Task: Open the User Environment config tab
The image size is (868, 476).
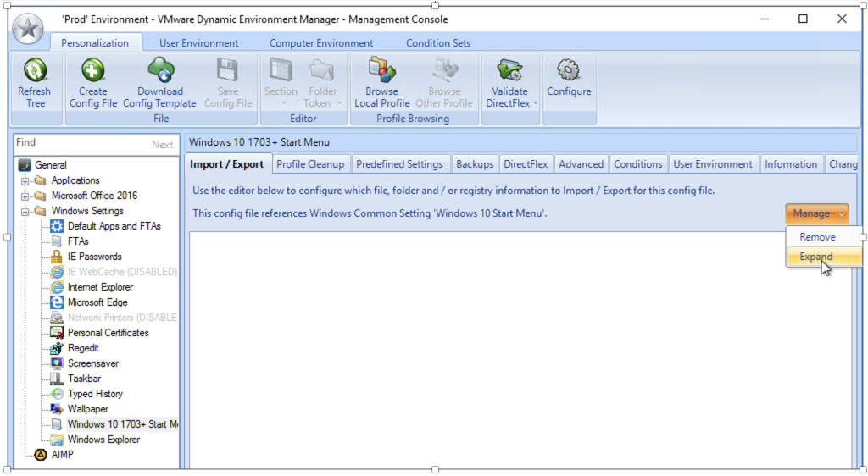Action: pos(712,164)
